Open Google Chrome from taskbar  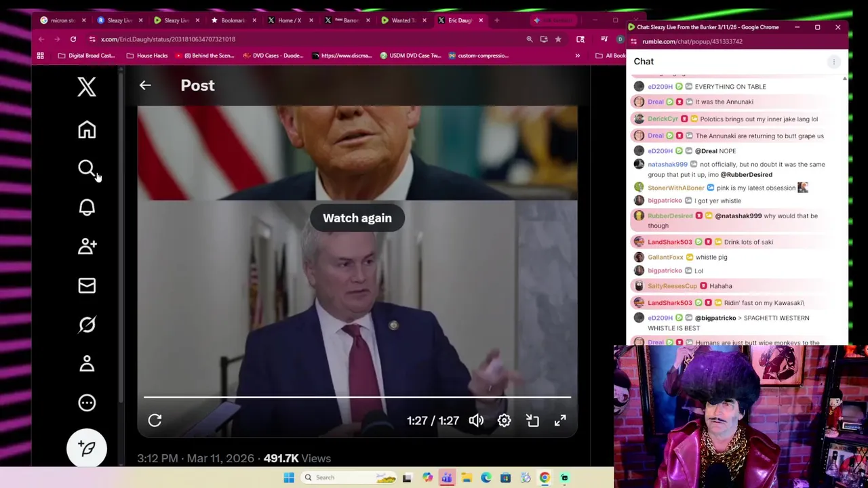(x=545, y=478)
